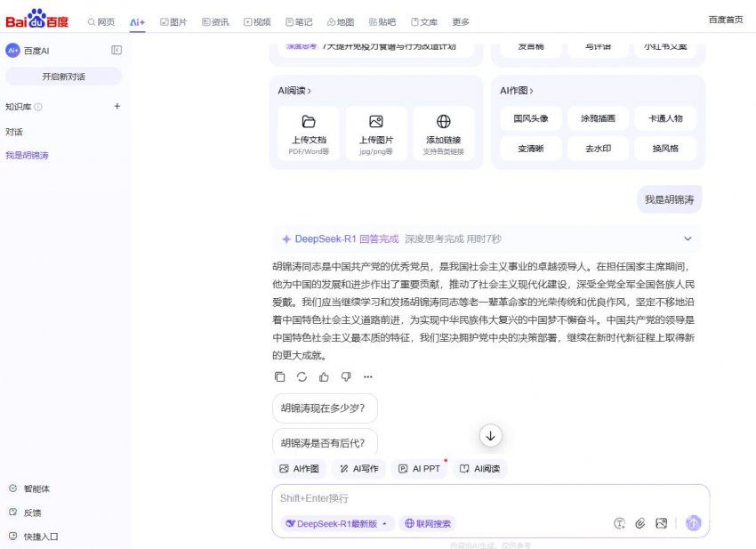Open 添加链接 card
The width and height of the screenshot is (756, 549).
444,133
